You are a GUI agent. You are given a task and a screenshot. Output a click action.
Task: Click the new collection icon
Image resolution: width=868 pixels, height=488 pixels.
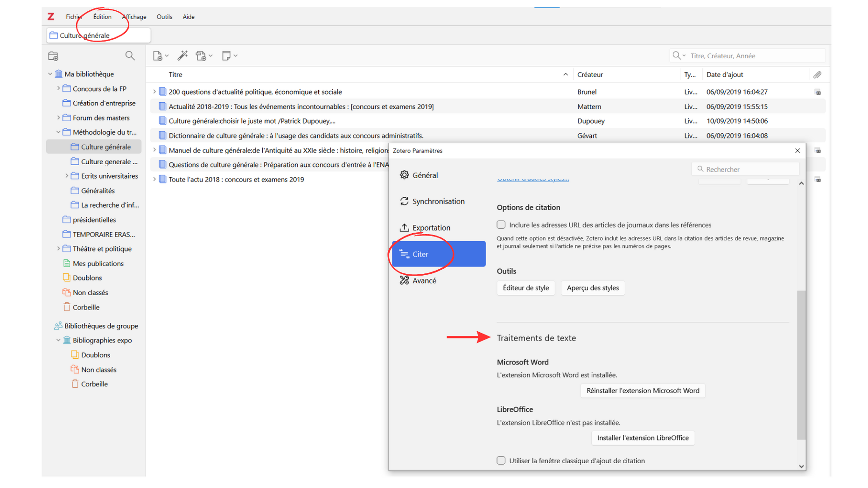click(53, 56)
